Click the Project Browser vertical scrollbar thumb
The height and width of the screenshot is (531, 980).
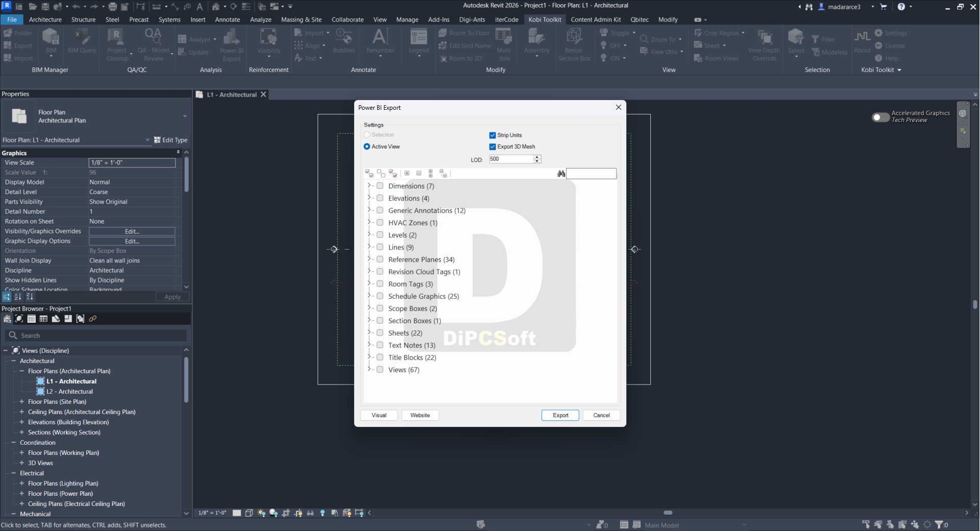tap(186, 380)
